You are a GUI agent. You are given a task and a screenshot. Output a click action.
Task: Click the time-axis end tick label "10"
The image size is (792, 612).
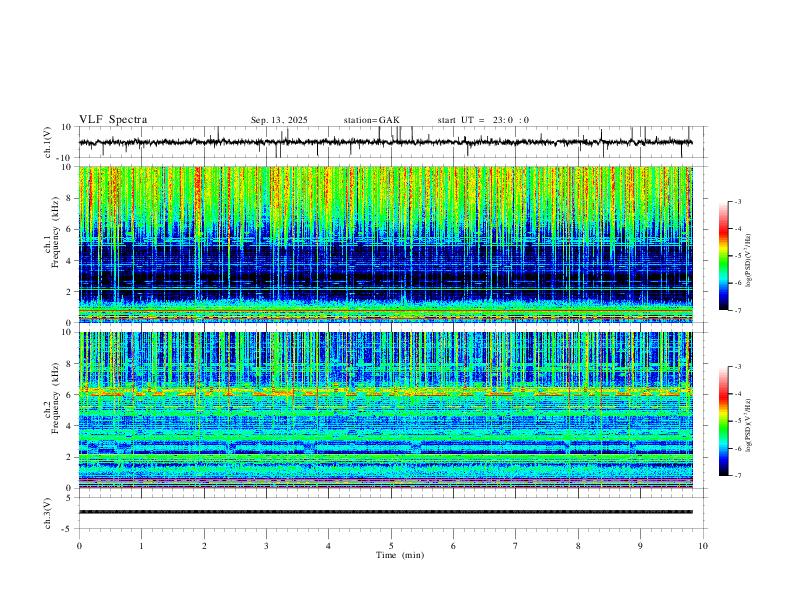[703, 546]
